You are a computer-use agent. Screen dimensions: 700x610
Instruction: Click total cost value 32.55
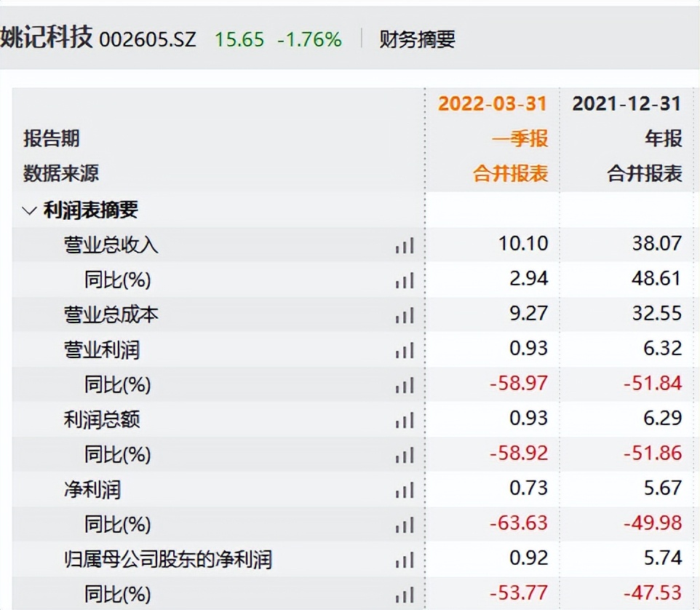click(x=656, y=314)
